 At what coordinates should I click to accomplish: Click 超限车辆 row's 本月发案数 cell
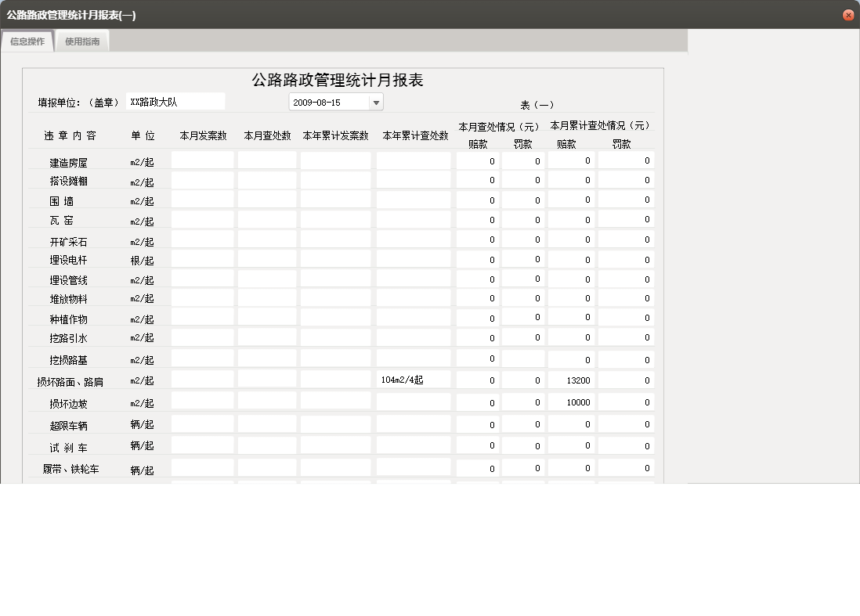tap(201, 423)
